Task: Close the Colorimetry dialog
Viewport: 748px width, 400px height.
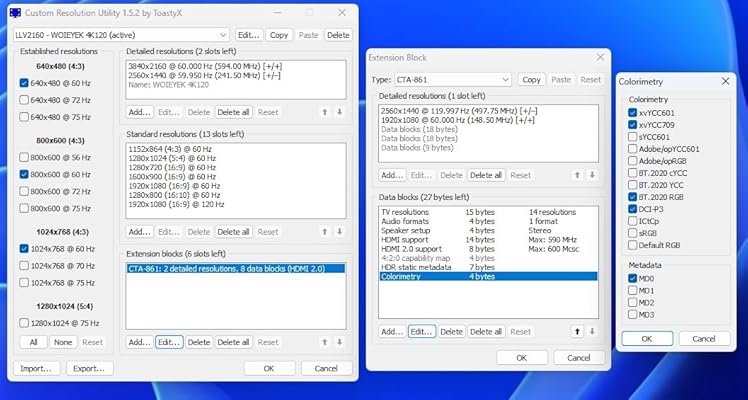Action: click(726, 82)
